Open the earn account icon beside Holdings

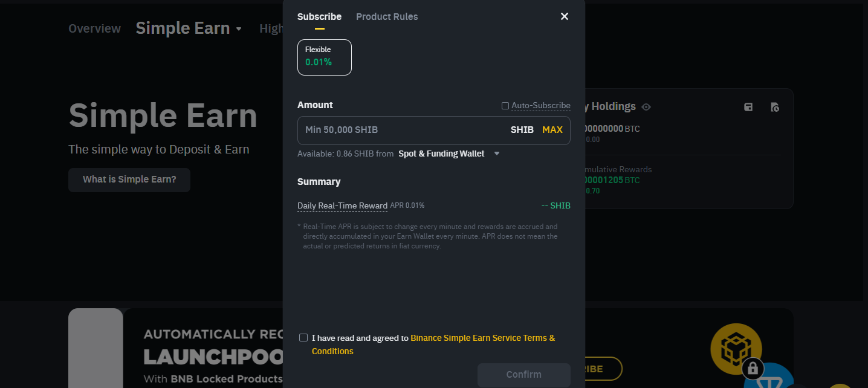748,107
